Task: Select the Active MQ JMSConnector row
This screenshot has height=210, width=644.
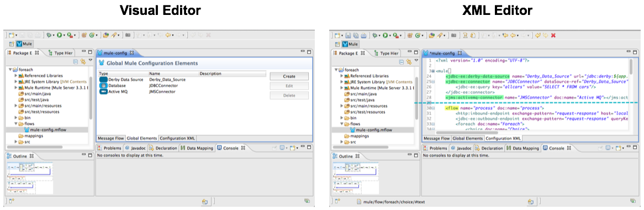Action: click(183, 92)
